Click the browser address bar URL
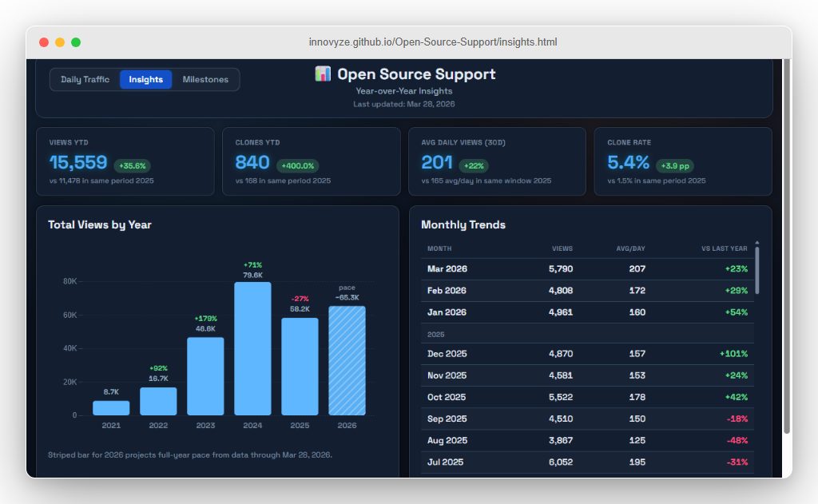This screenshot has width=818, height=504. click(432, 42)
